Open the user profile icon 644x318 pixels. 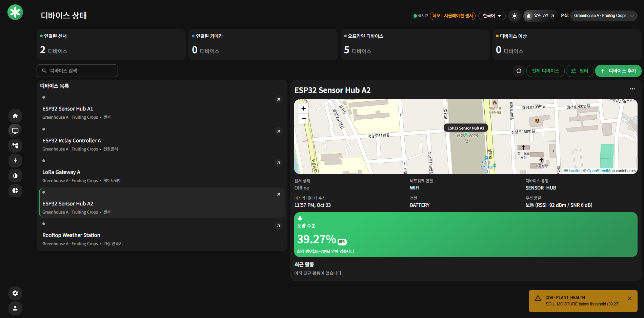[x=15, y=308]
